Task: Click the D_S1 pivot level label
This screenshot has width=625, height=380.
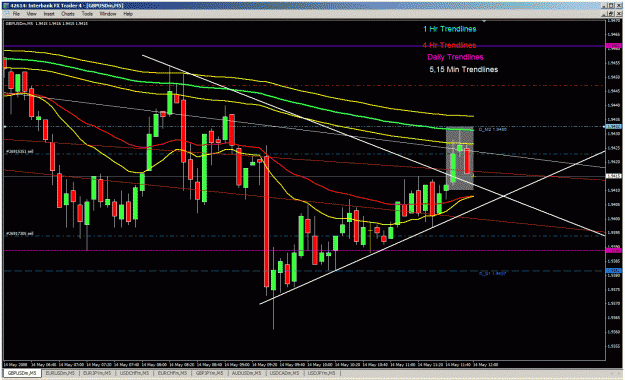Action: [493, 274]
